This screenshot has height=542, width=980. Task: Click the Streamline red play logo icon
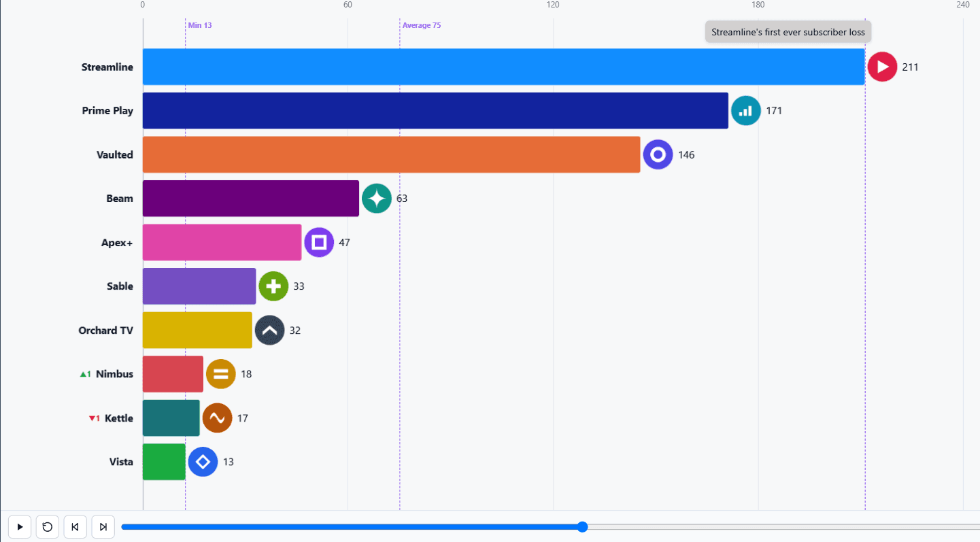click(x=882, y=67)
